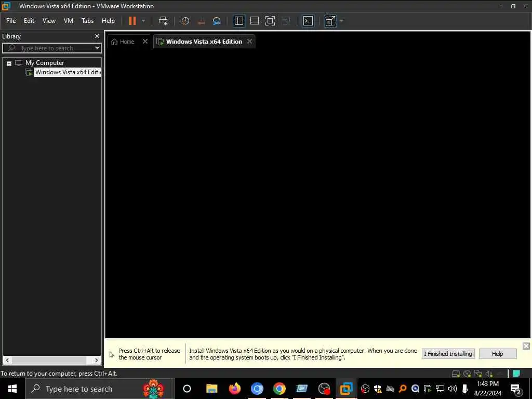Click the sound card status icon
The height and width of the screenshot is (399, 532).
coord(489,374)
